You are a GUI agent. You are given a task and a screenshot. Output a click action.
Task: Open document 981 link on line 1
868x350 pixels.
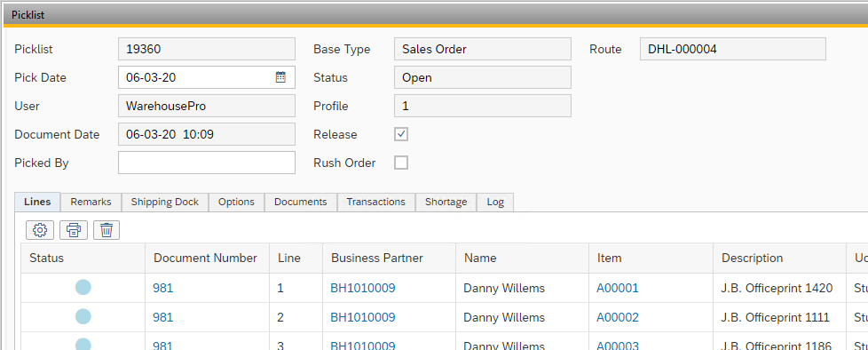(162, 288)
